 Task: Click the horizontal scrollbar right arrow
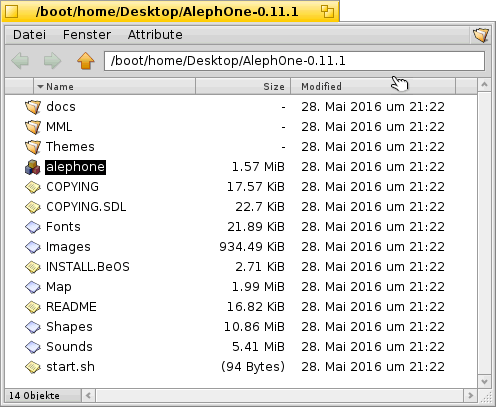click(470, 396)
